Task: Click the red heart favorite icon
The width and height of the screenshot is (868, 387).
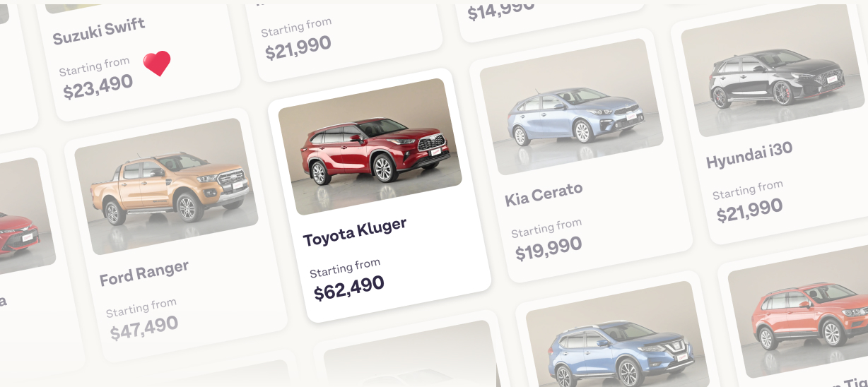Action: [157, 64]
